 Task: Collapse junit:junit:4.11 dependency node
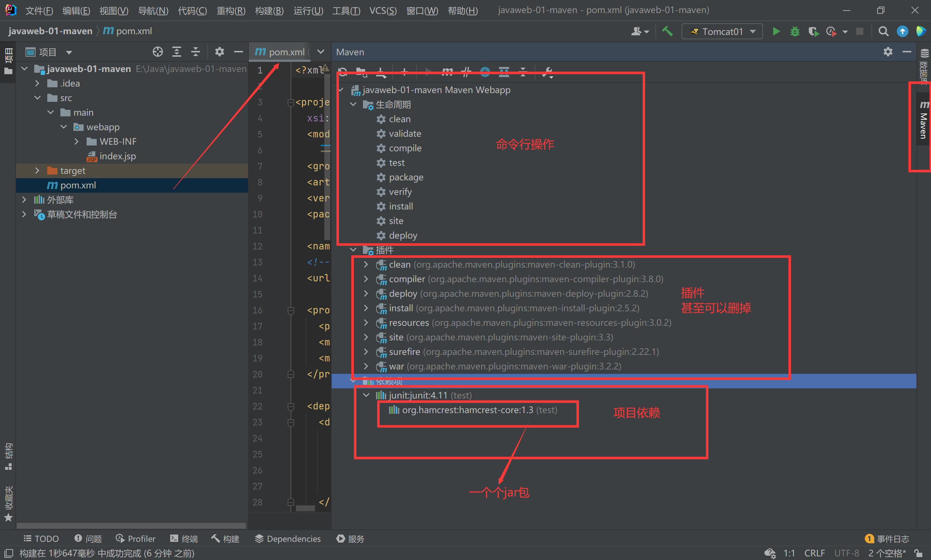pos(366,395)
